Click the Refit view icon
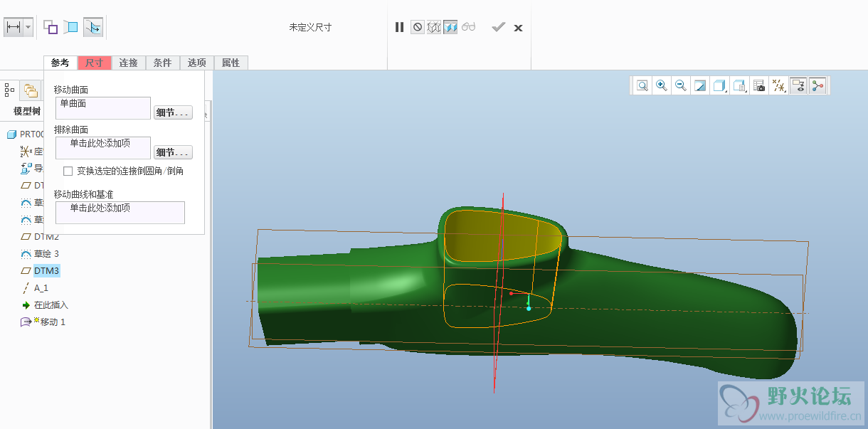 coord(642,86)
